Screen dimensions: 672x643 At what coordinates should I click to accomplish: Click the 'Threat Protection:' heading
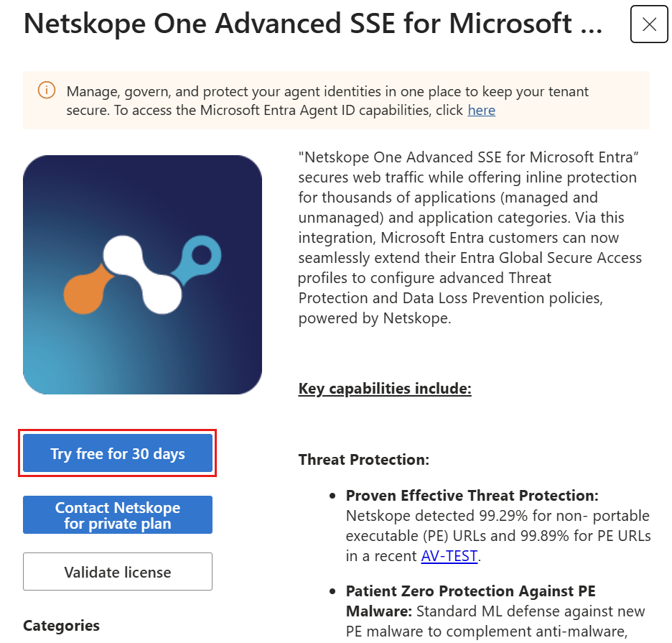coord(364,459)
